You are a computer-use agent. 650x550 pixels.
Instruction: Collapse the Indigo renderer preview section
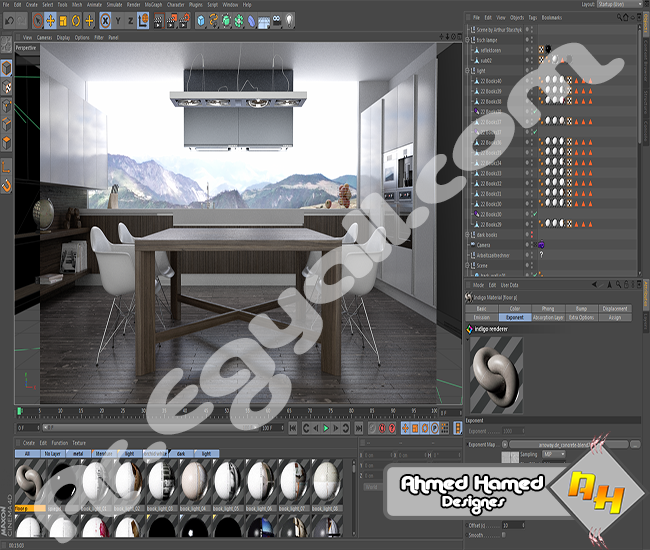(x=468, y=338)
